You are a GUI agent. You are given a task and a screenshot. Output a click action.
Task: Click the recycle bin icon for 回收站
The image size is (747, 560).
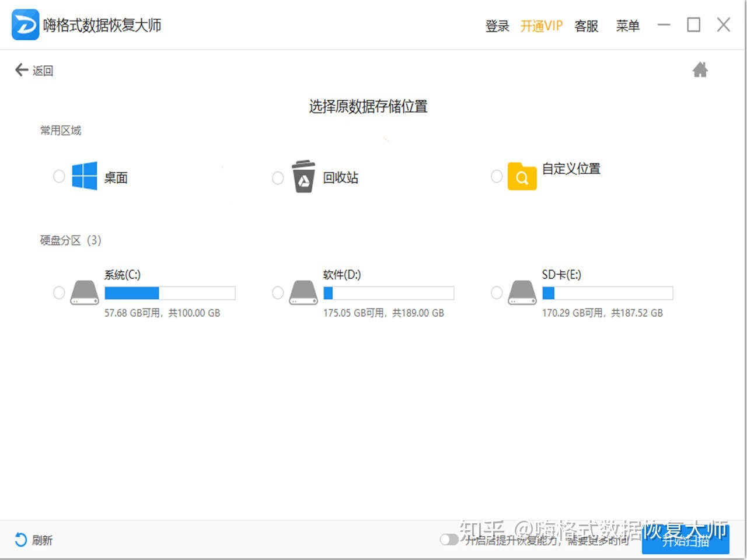(x=303, y=176)
